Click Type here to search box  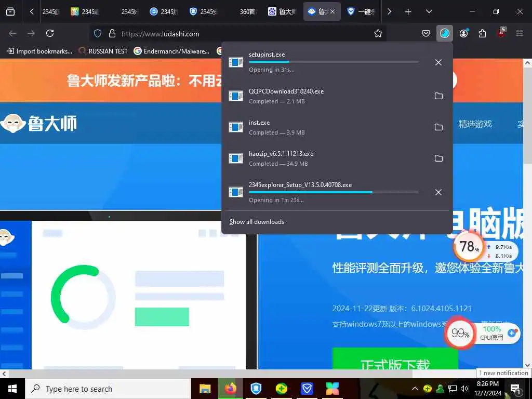tap(108, 389)
